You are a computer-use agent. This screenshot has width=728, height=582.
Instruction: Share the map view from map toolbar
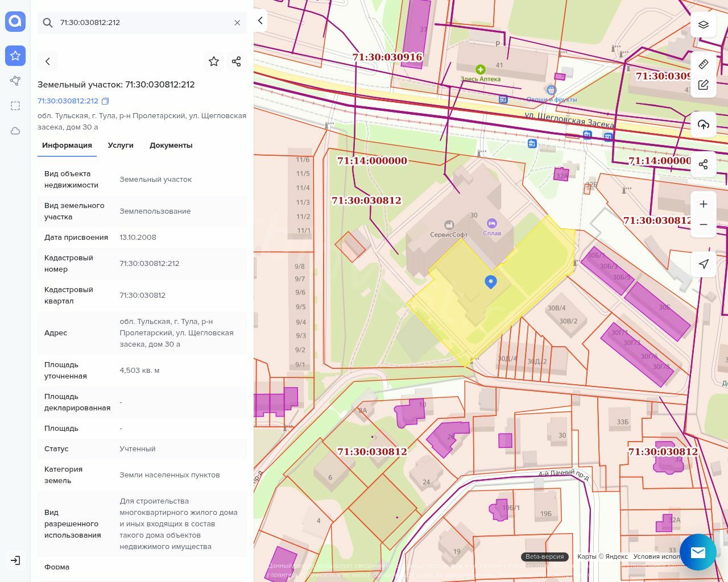[703, 164]
